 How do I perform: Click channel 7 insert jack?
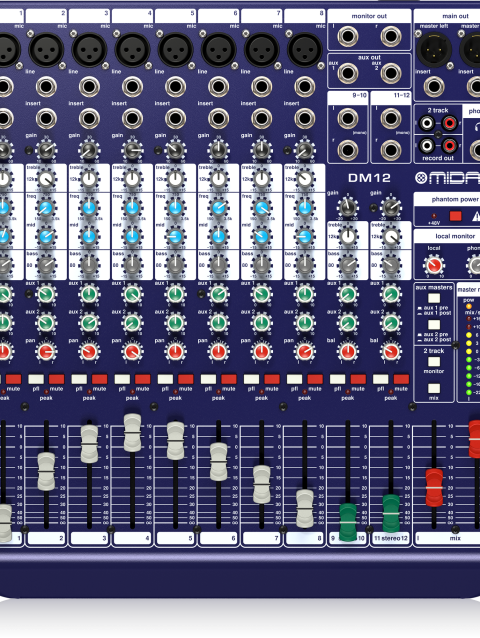[x=262, y=118]
